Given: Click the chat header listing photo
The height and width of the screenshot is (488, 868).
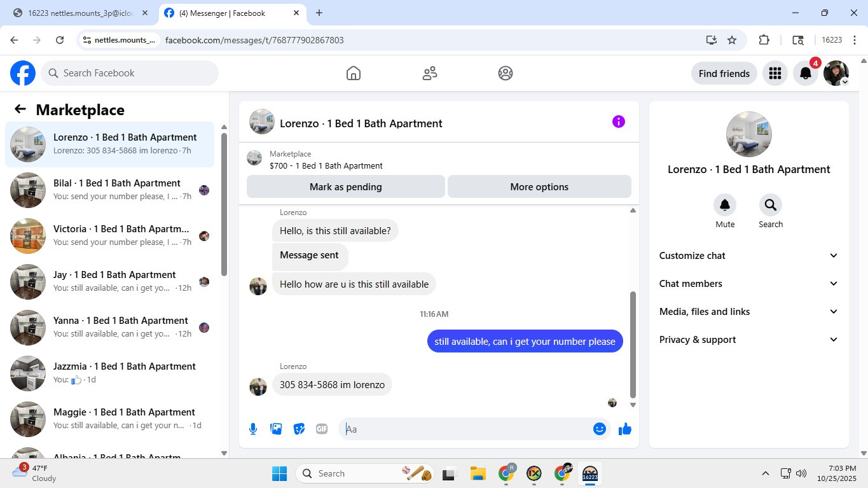Looking at the screenshot, I should click(262, 122).
